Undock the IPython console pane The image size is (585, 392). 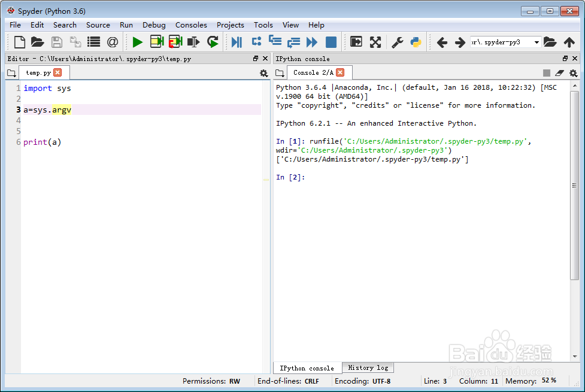(x=565, y=59)
